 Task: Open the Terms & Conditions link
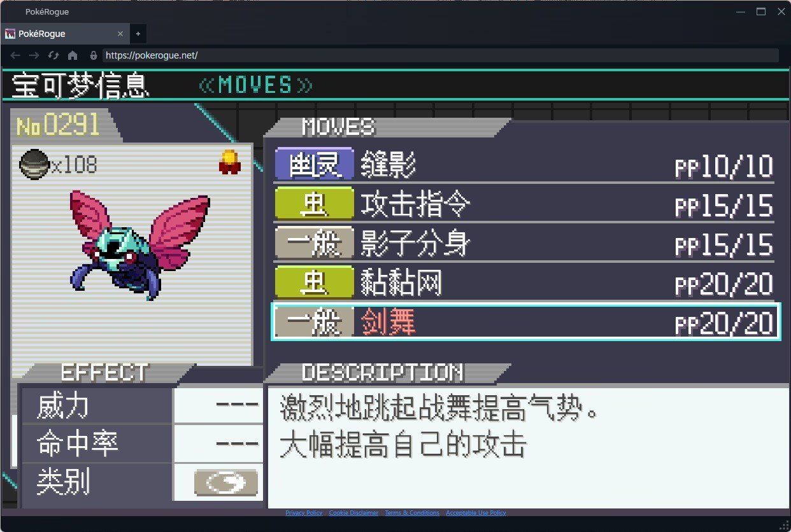[x=412, y=513]
